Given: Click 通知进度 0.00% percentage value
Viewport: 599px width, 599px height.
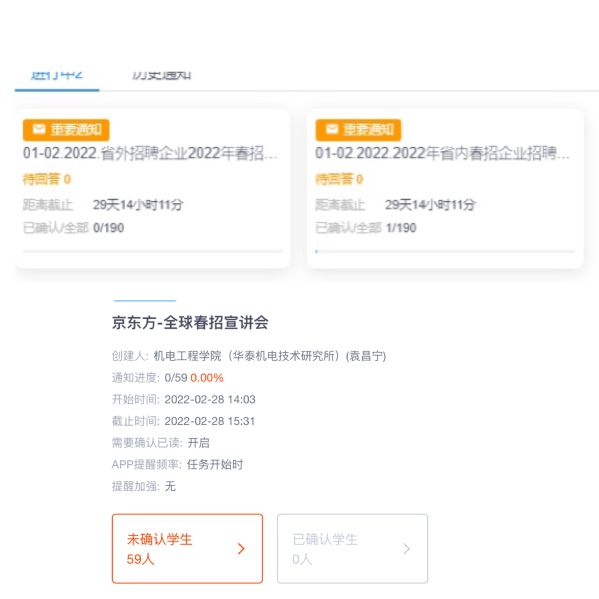Looking at the screenshot, I should tap(207, 378).
